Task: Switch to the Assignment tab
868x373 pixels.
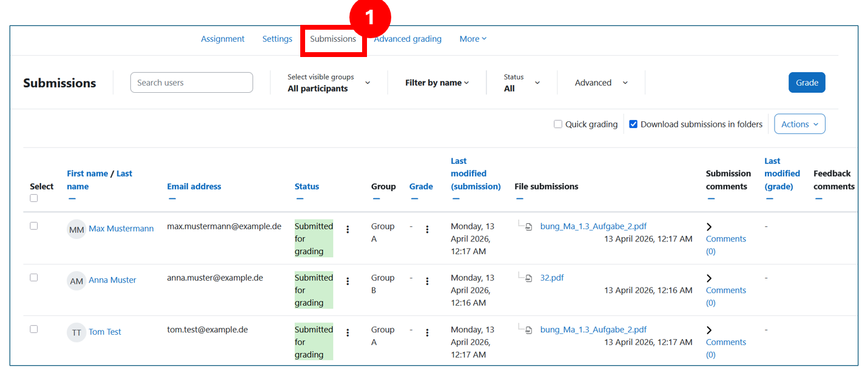Action: click(x=223, y=39)
